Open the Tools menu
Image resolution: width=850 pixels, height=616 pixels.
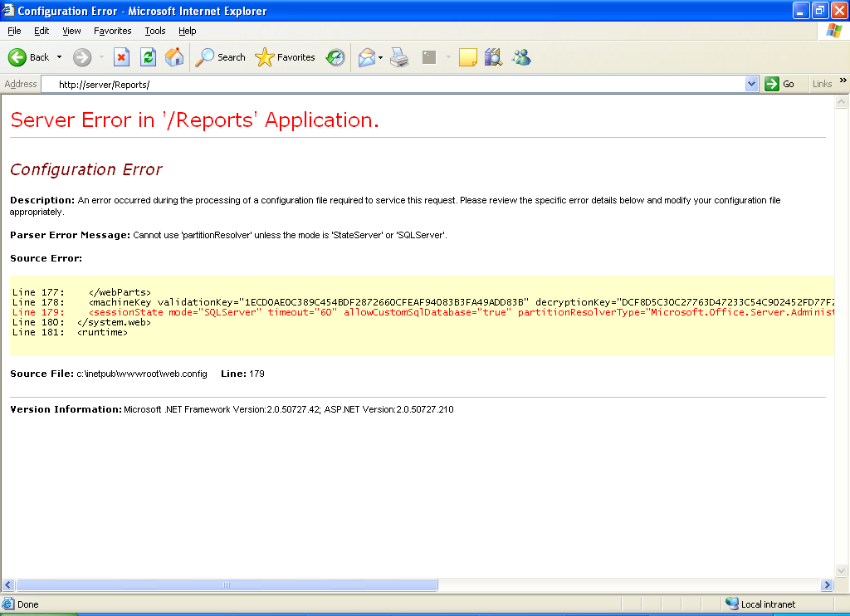155,31
